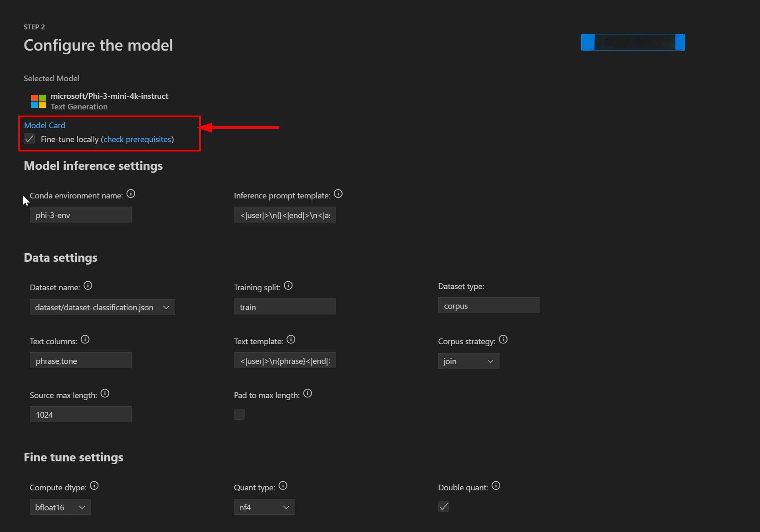Screen dimensions: 760x532
Task: Click info icon beside Double quant
Action: click(496, 486)
